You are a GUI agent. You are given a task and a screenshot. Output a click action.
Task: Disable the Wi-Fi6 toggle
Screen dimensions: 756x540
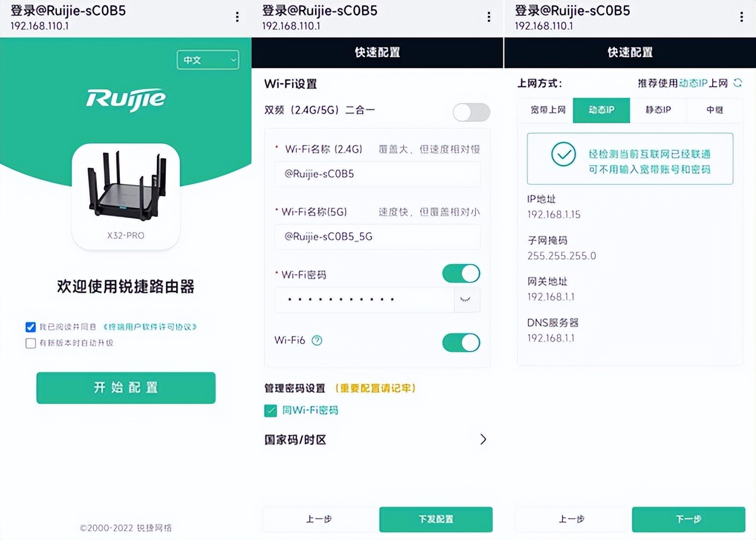click(461, 343)
